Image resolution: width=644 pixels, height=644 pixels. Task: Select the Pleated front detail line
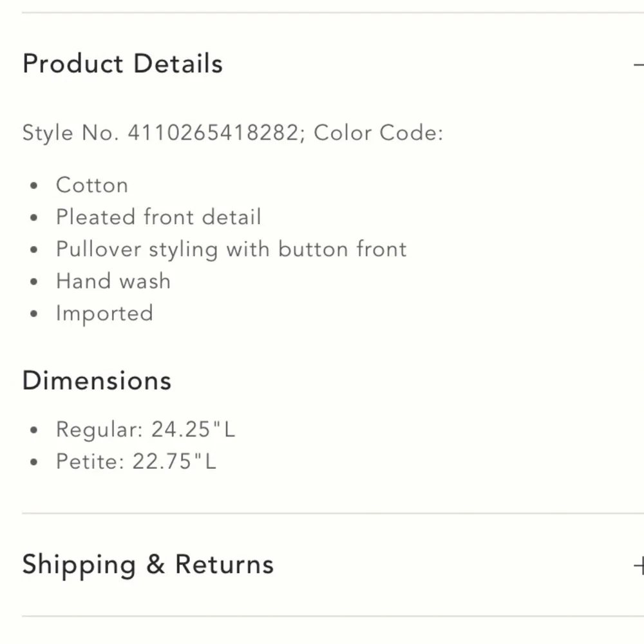point(158,217)
